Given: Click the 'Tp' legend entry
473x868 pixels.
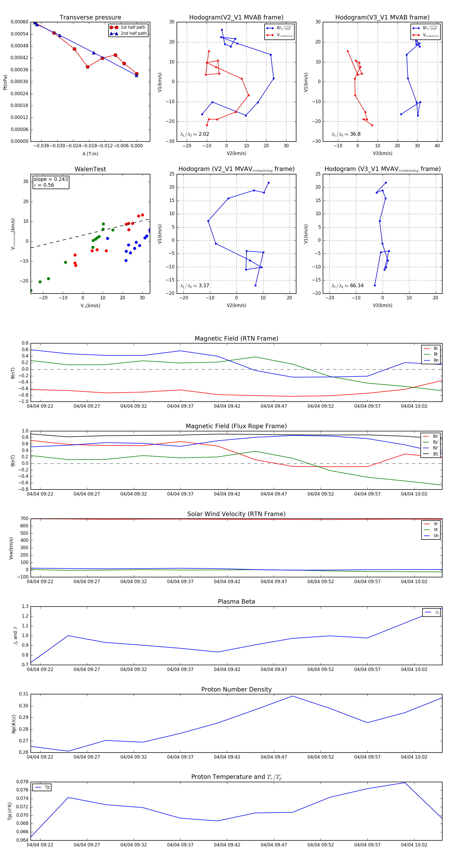Looking at the screenshot, I should (42, 788).
